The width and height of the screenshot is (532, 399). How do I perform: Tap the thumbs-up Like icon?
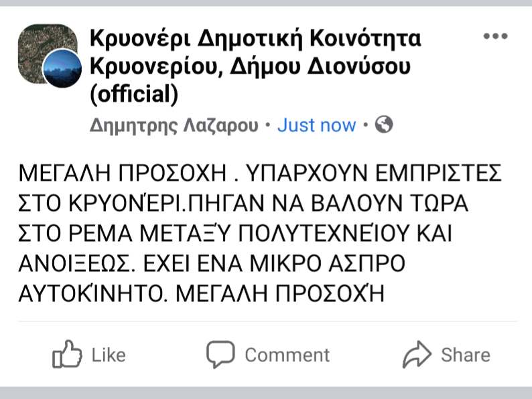pos(66,355)
